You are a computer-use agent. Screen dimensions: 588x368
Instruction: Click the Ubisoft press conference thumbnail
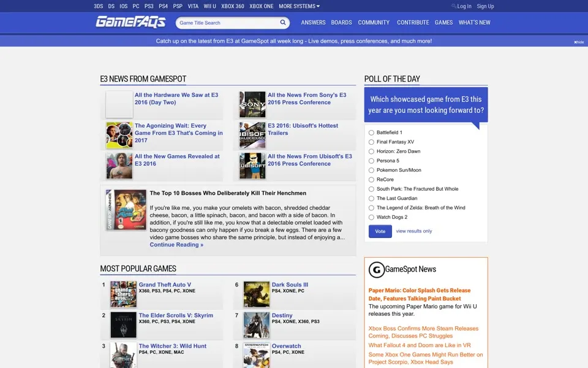[252, 166]
